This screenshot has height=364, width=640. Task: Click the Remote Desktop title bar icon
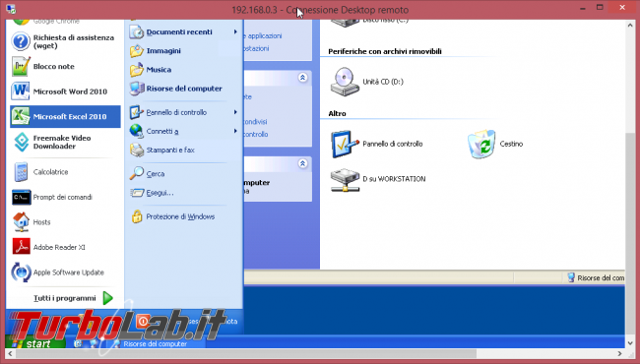point(11,9)
